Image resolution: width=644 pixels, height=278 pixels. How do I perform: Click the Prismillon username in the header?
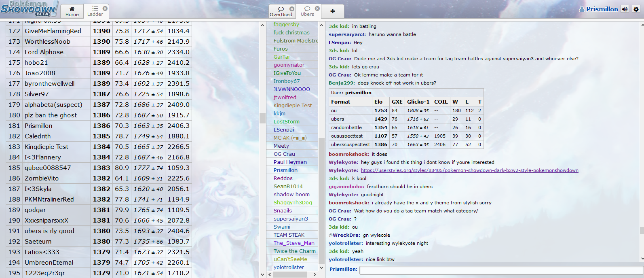598,9
